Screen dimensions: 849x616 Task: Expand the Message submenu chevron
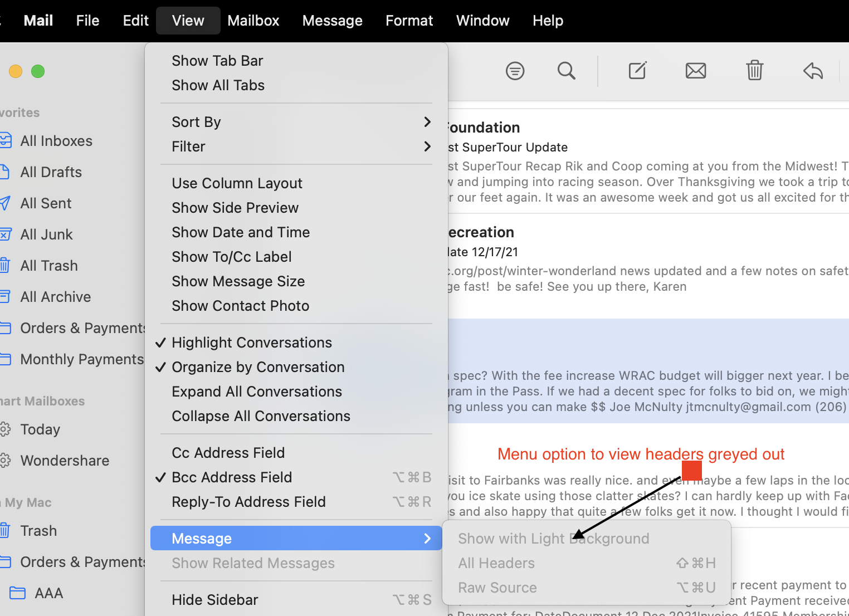pos(427,538)
